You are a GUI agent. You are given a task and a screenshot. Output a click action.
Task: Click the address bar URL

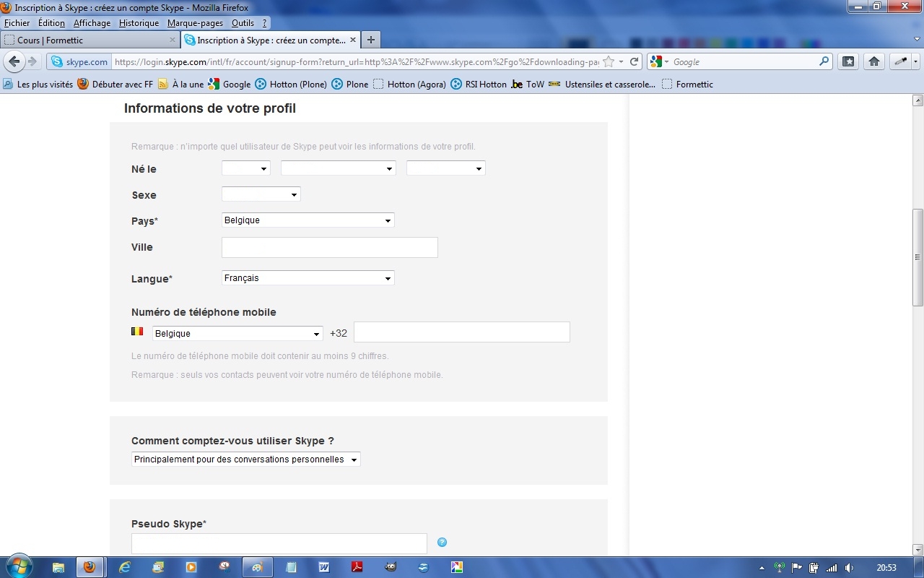coord(356,62)
